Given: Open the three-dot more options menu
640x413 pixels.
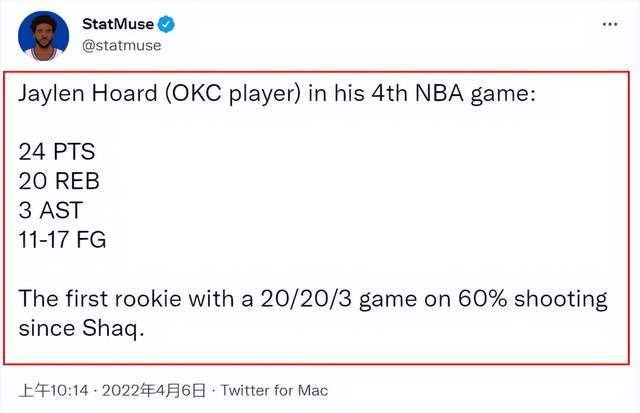Looking at the screenshot, I should tap(610, 24).
